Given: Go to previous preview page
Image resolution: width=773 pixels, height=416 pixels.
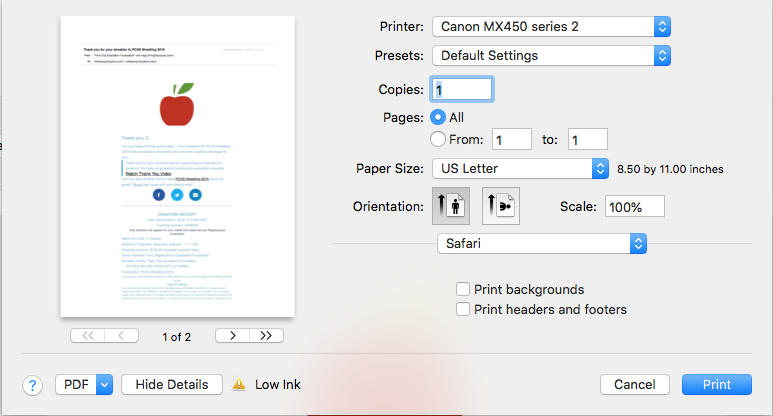Looking at the screenshot, I should tap(121, 336).
